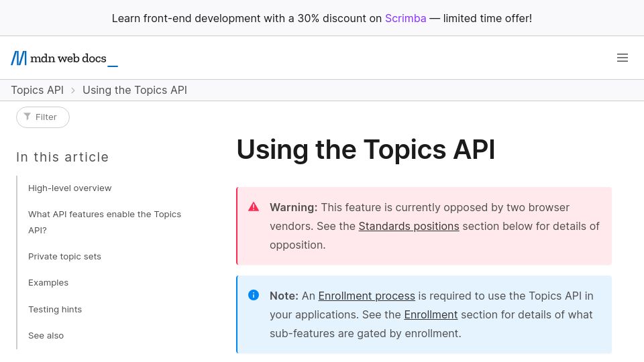Open the Enrollment process link

tap(366, 296)
